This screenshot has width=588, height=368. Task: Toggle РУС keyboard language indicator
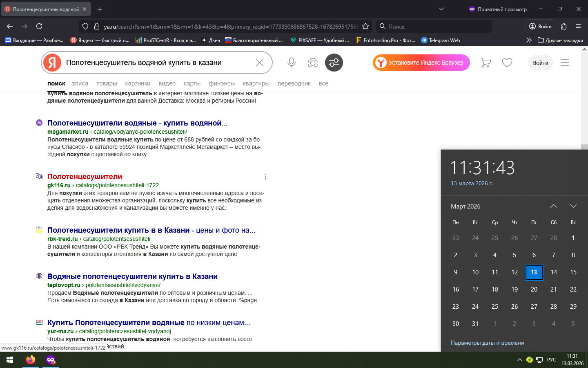pyautogui.click(x=552, y=360)
